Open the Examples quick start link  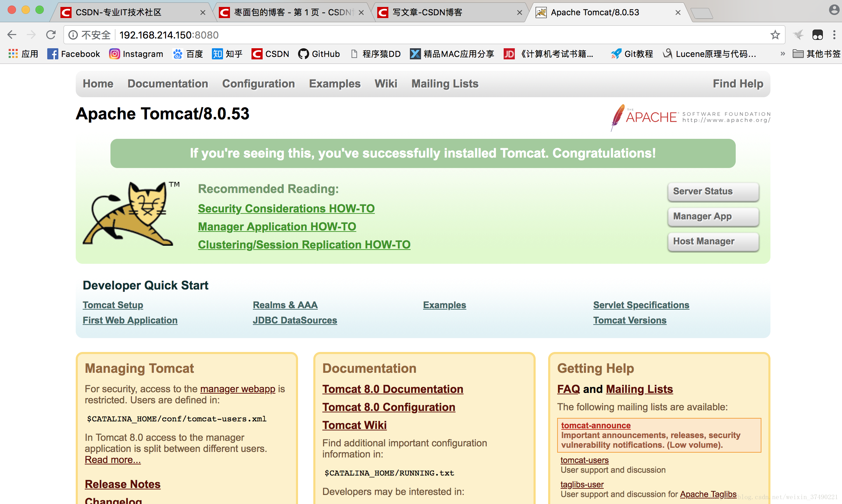pyautogui.click(x=444, y=305)
